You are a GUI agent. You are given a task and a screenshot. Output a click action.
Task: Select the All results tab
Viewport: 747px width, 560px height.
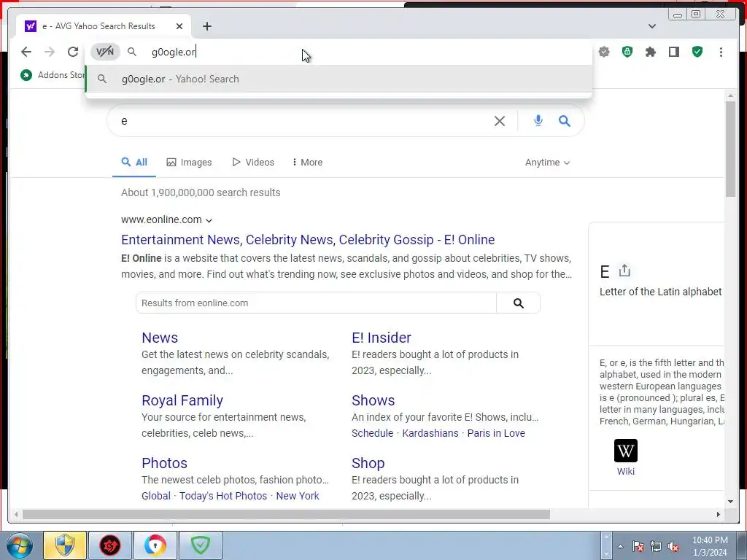click(x=134, y=163)
